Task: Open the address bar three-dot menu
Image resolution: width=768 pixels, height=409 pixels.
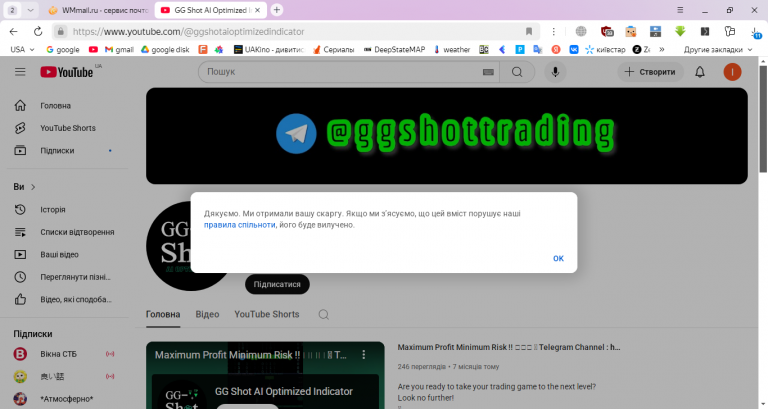Action: [x=553, y=31]
